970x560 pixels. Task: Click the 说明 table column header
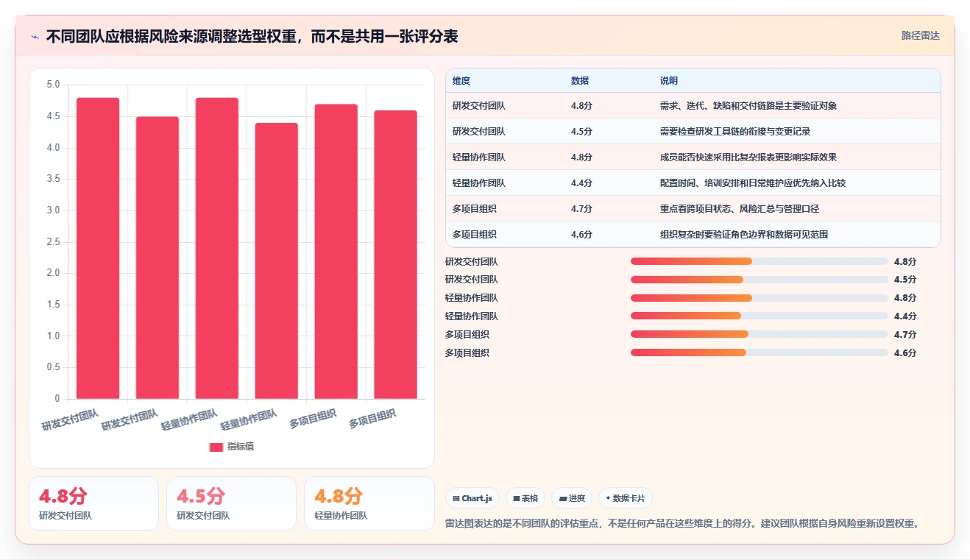tap(669, 81)
